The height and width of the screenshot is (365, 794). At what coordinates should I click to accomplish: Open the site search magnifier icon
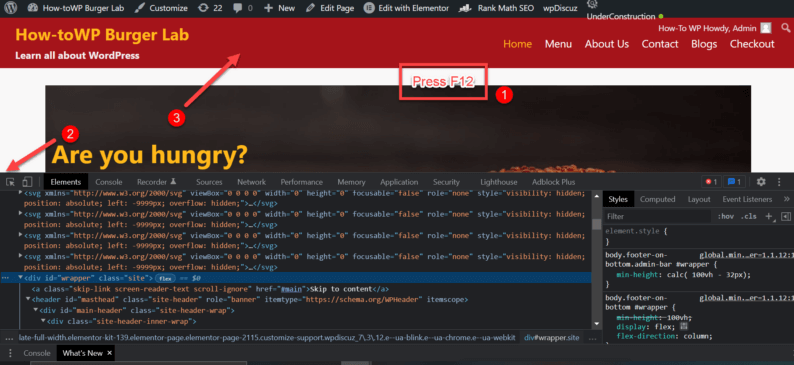(785, 27)
